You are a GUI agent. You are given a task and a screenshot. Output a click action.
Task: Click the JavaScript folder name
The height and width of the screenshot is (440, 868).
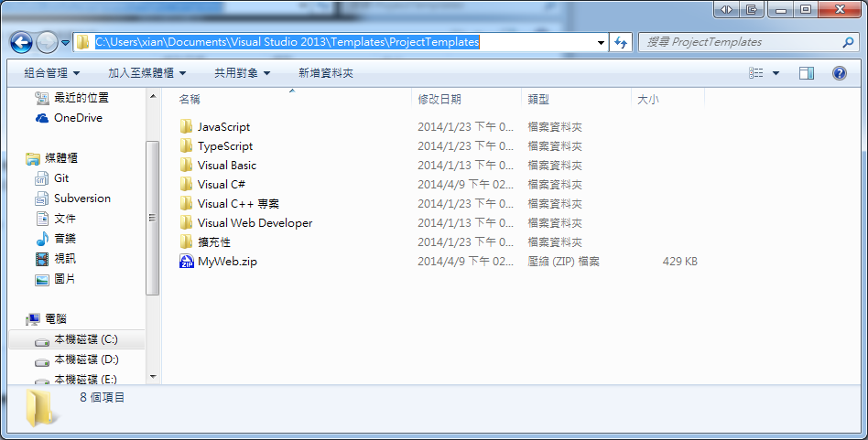point(223,127)
